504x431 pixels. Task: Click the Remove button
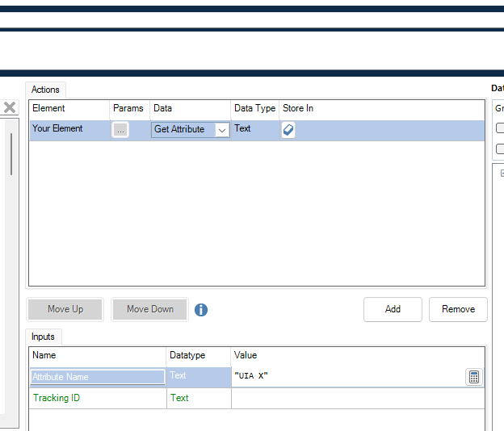pyautogui.click(x=458, y=309)
